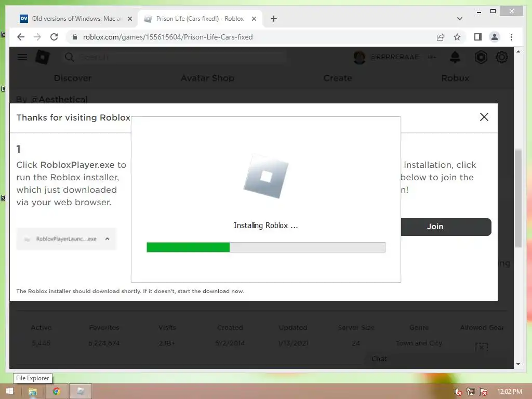Click the Roblox logo icon

[43, 57]
